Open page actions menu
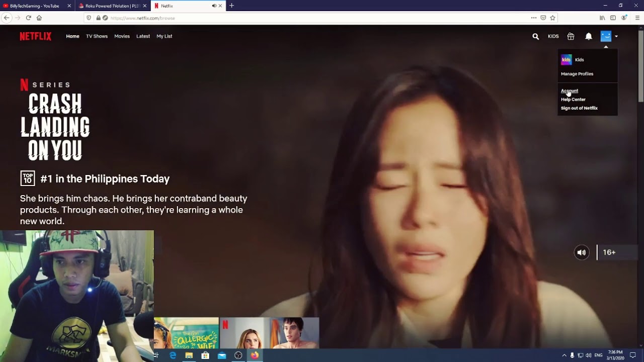The width and height of the screenshot is (644, 362). [534, 18]
